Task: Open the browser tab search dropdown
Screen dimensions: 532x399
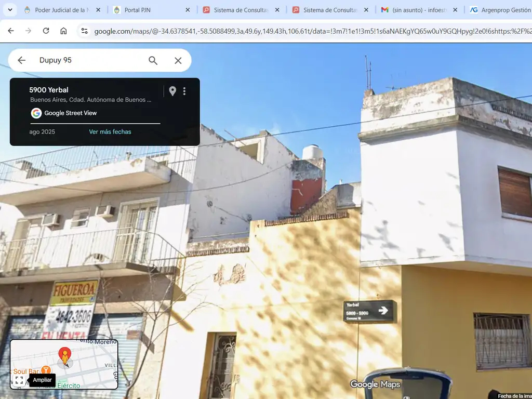Action: 10,10
